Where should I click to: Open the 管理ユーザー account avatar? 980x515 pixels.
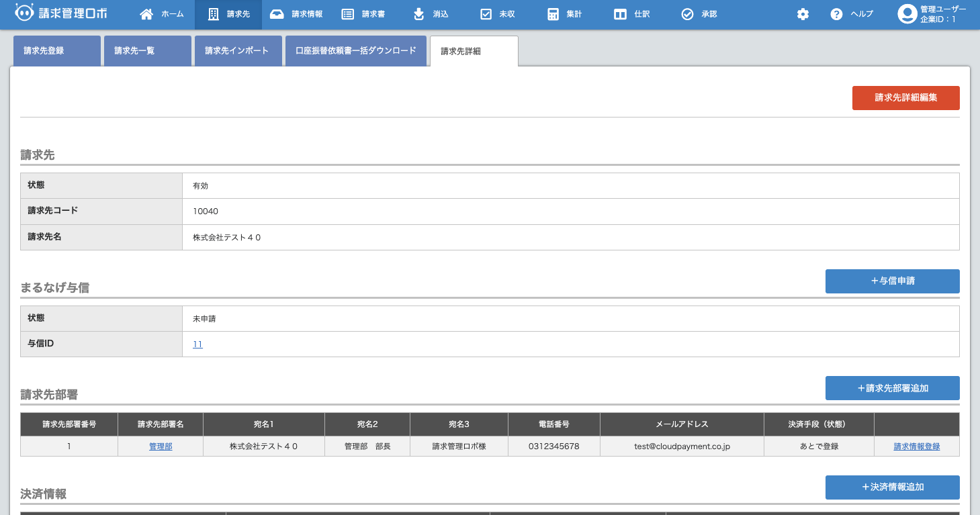[x=907, y=14]
